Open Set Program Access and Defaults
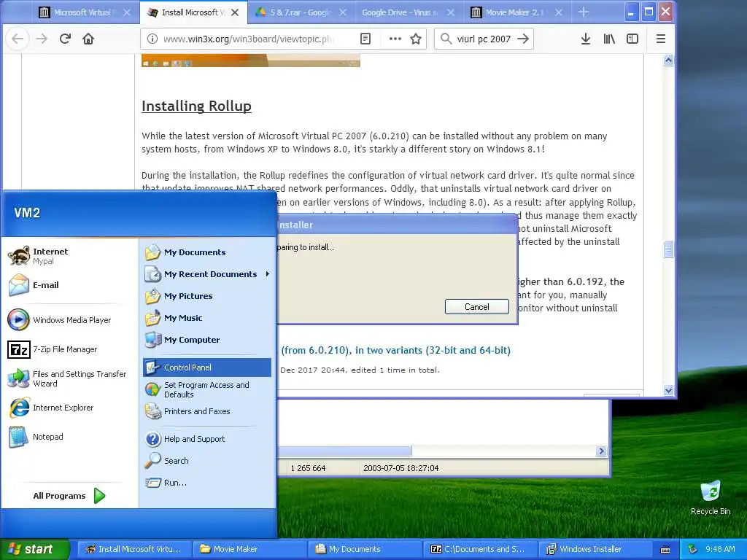 point(206,389)
